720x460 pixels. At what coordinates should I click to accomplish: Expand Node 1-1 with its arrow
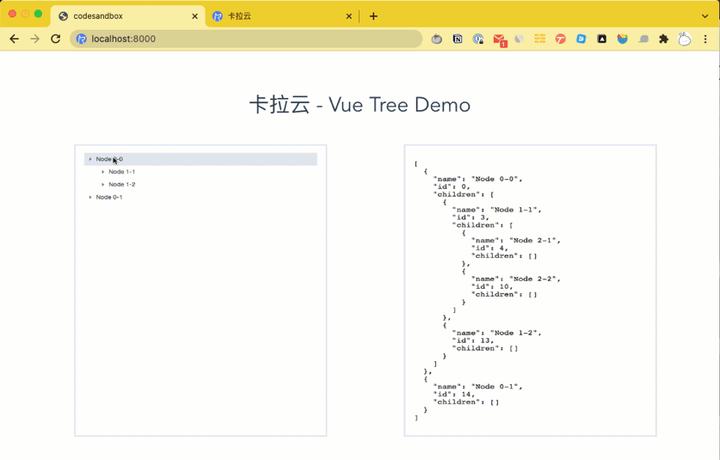103,172
